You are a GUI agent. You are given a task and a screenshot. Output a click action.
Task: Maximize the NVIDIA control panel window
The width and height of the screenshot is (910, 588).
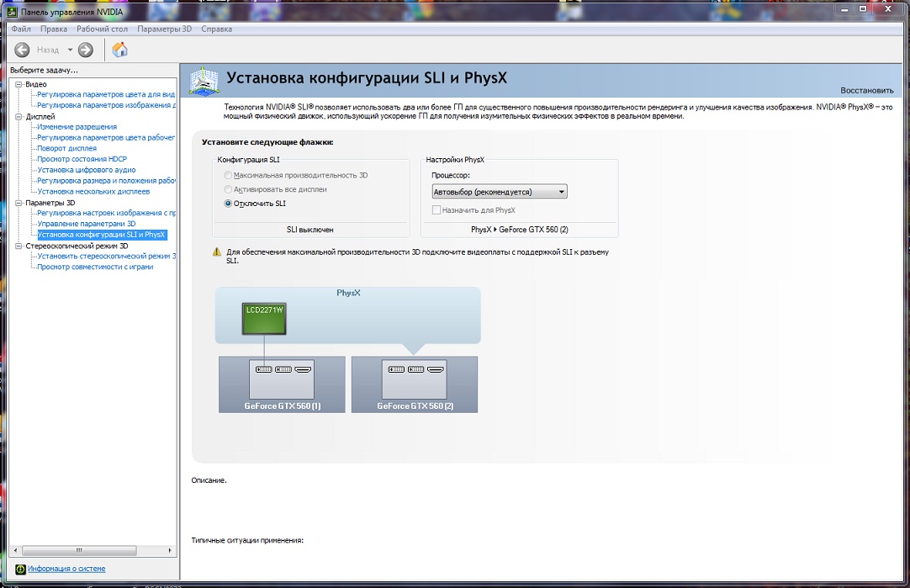[863, 9]
